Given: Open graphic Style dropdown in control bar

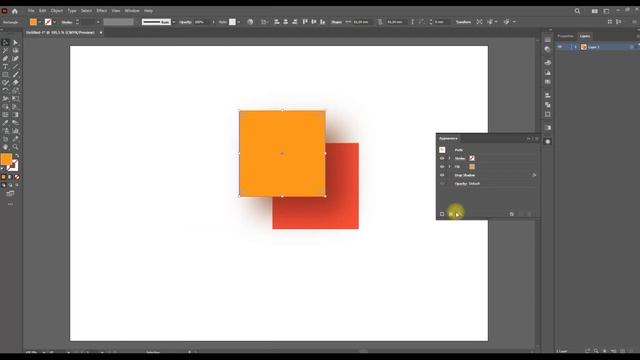Looking at the screenshot, I should coord(239,22).
